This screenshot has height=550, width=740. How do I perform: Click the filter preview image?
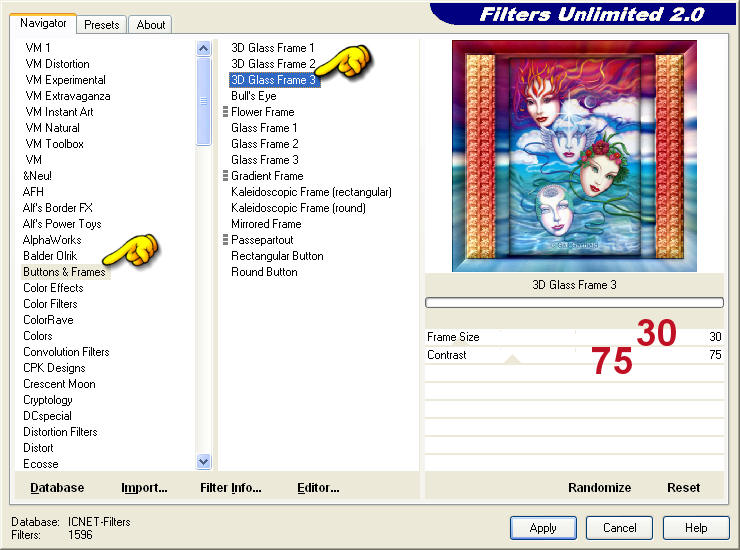point(574,156)
